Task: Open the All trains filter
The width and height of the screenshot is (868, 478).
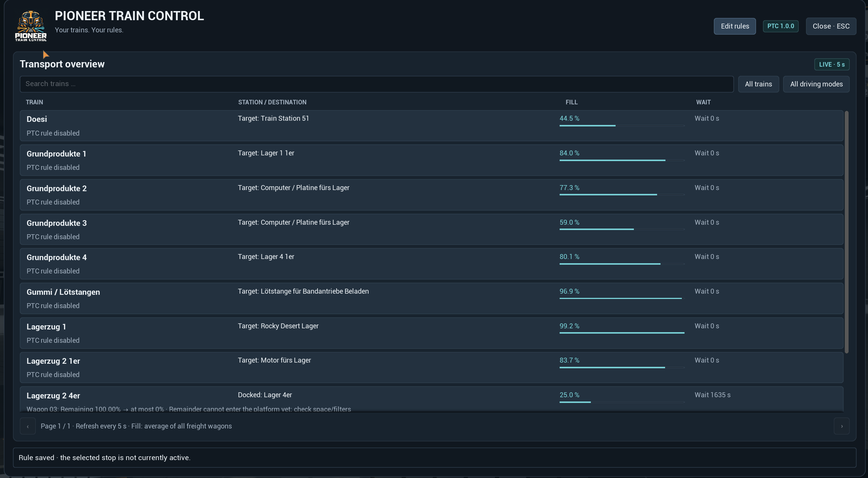Action: pos(758,84)
